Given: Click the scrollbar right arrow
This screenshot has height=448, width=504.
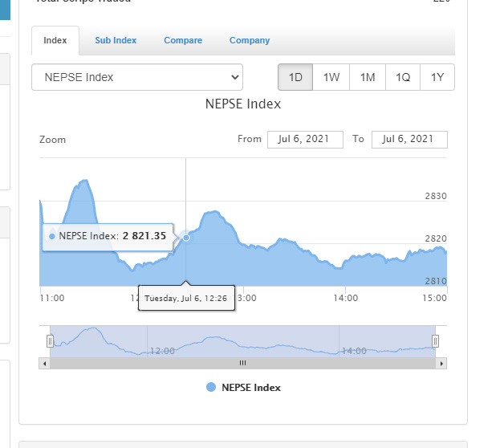Looking at the screenshot, I should pos(441,364).
